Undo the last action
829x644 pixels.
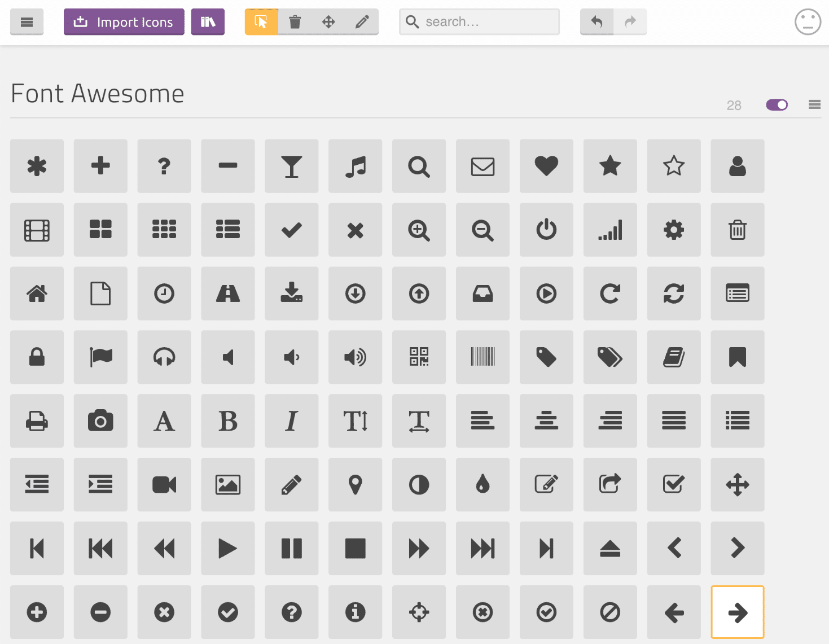pos(596,21)
